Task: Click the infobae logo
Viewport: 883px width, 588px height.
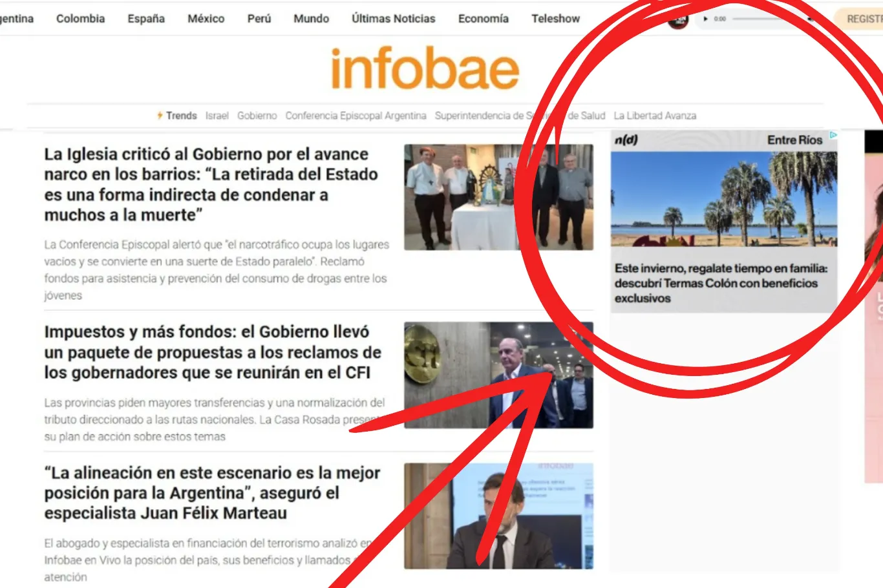Action: pos(425,68)
